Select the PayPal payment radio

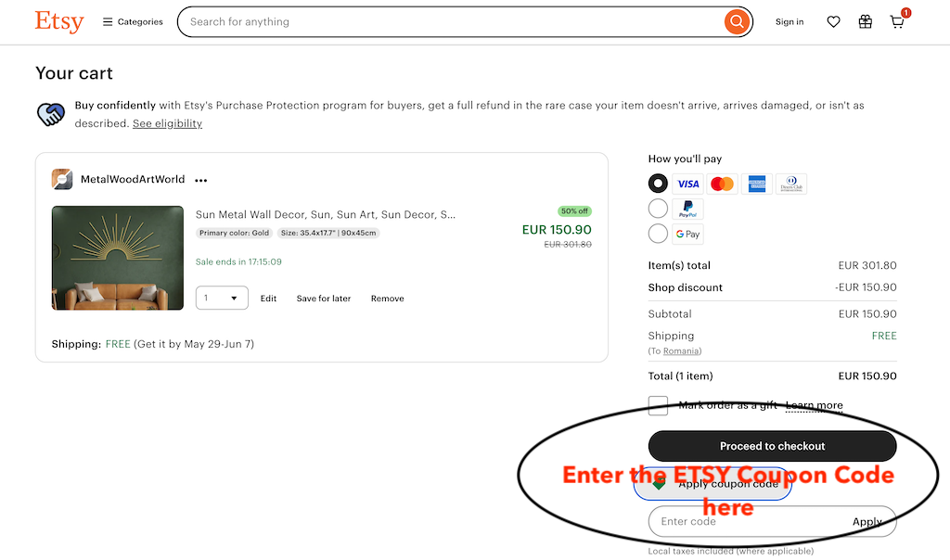[x=658, y=209]
